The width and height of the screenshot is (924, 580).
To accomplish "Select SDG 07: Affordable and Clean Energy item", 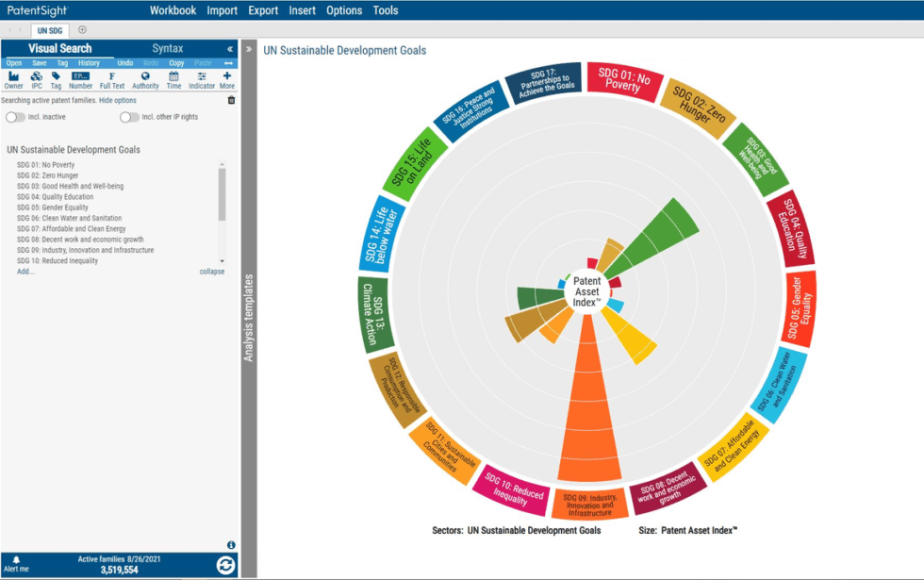I will (72, 228).
